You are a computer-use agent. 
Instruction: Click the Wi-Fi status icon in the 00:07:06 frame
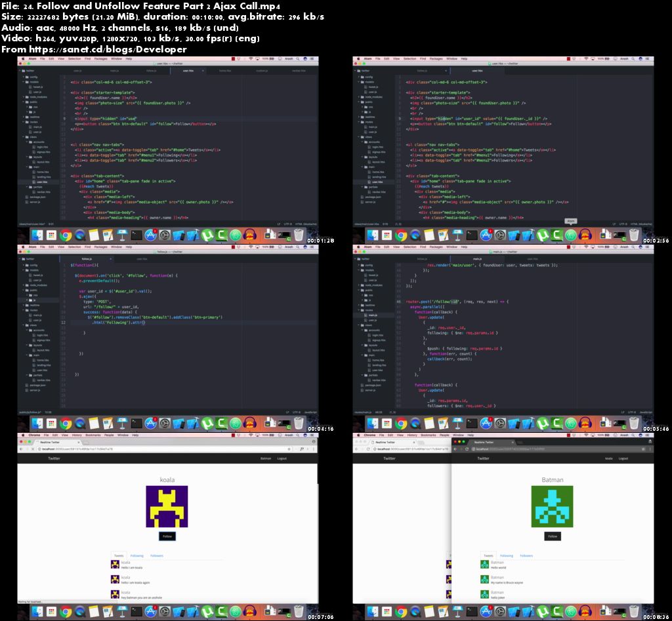coord(250,435)
